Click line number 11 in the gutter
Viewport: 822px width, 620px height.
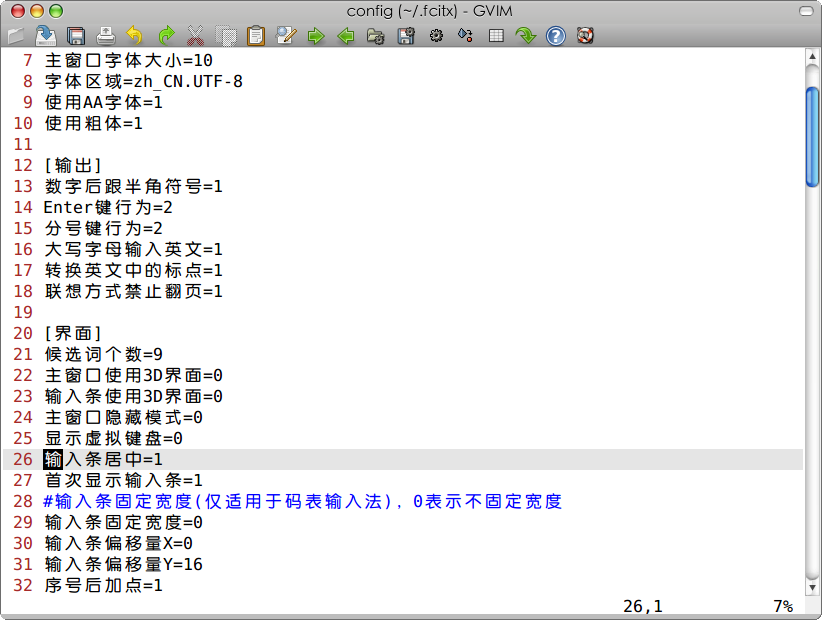tap(23, 144)
